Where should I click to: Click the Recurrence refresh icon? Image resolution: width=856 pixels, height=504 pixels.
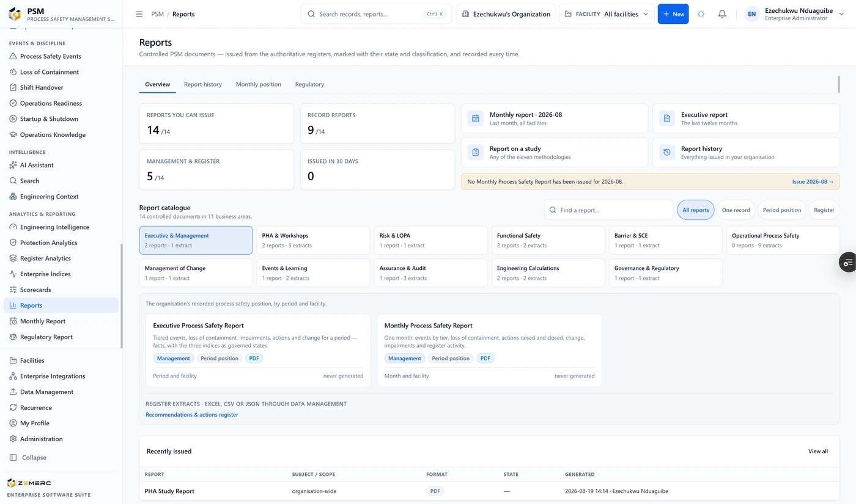coord(13,407)
